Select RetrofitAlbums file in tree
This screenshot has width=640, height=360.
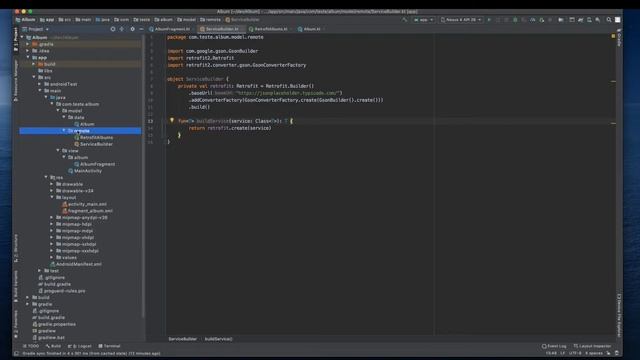(x=93, y=138)
